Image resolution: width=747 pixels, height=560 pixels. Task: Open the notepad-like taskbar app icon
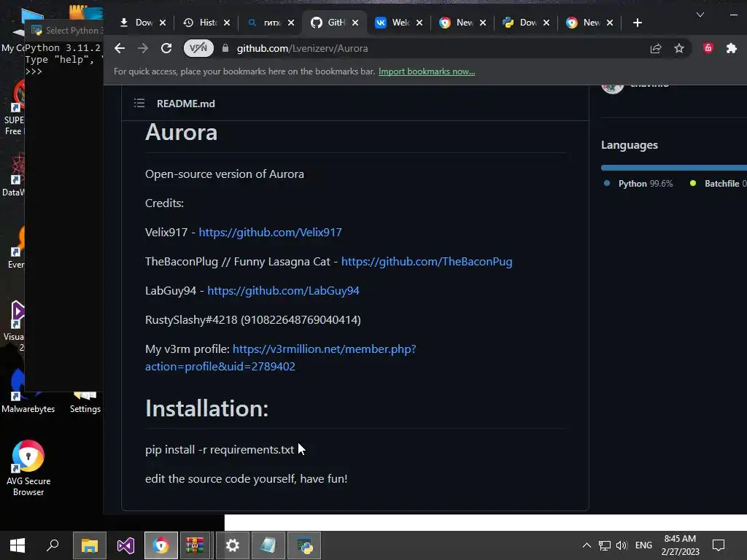[268, 545]
